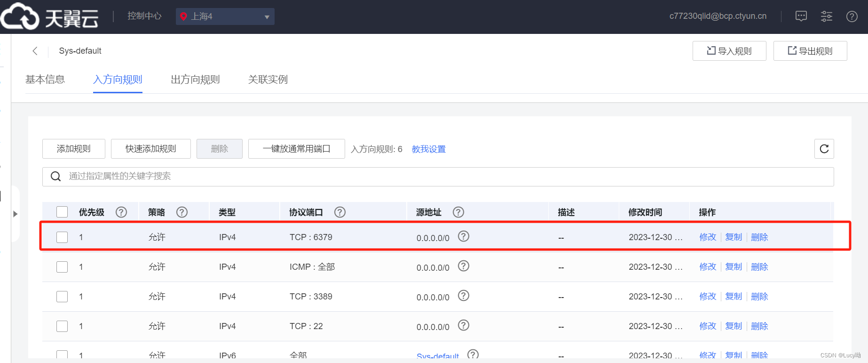Screen dimensions: 868x363
Task: Show the 策略 column help tooltip icon
Action: point(182,212)
